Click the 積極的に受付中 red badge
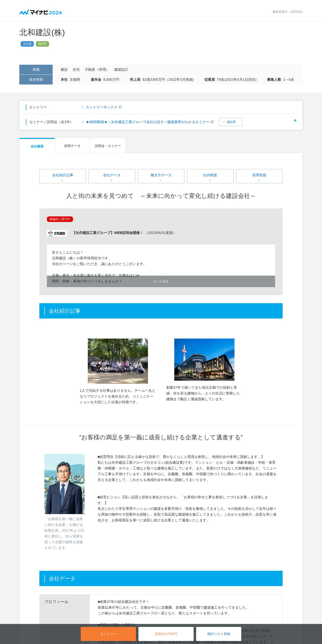Image resolution: width=322 pixels, height=644 pixels. (x=60, y=219)
